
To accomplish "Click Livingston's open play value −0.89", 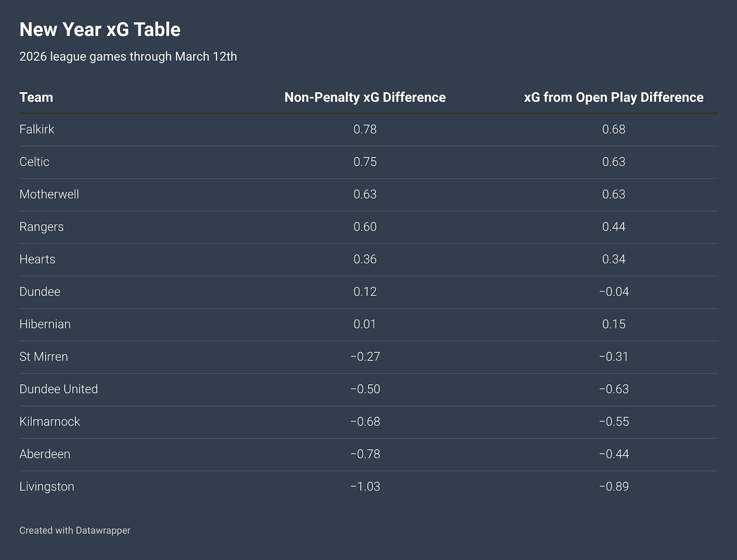I will pos(613,486).
